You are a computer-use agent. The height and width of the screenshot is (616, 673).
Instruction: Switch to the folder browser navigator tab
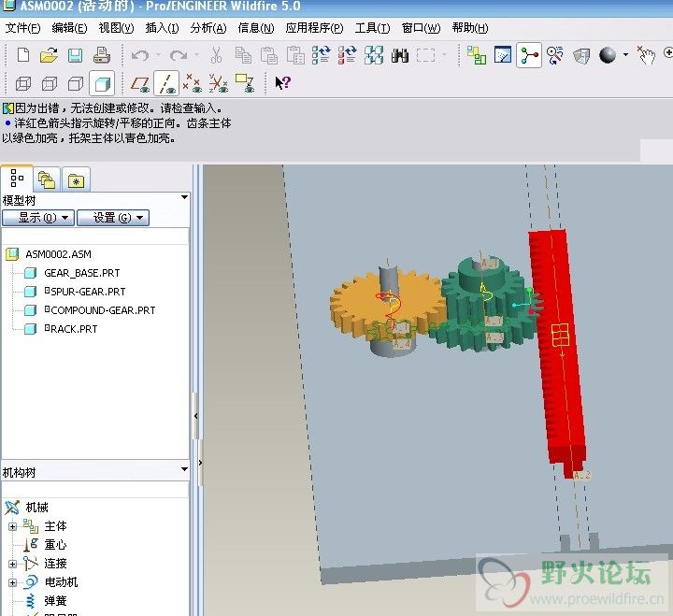pyautogui.click(x=47, y=179)
